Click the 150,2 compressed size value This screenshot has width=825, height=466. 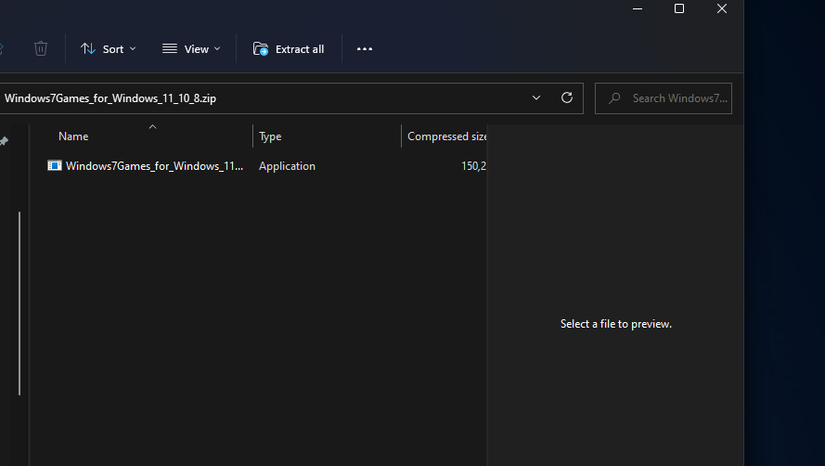coord(474,166)
